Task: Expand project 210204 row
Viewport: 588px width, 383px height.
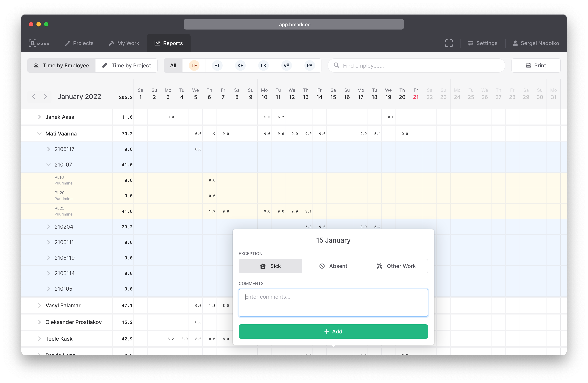Action: pos(48,226)
